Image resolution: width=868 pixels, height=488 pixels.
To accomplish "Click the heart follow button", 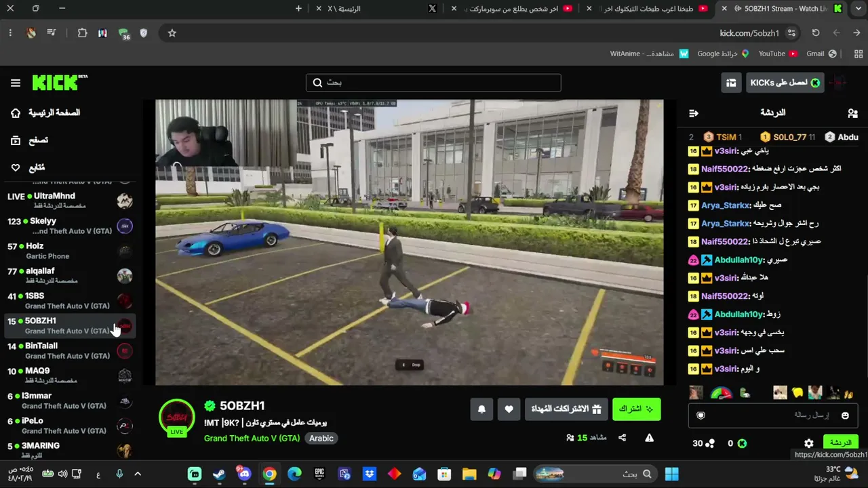I will click(x=509, y=409).
